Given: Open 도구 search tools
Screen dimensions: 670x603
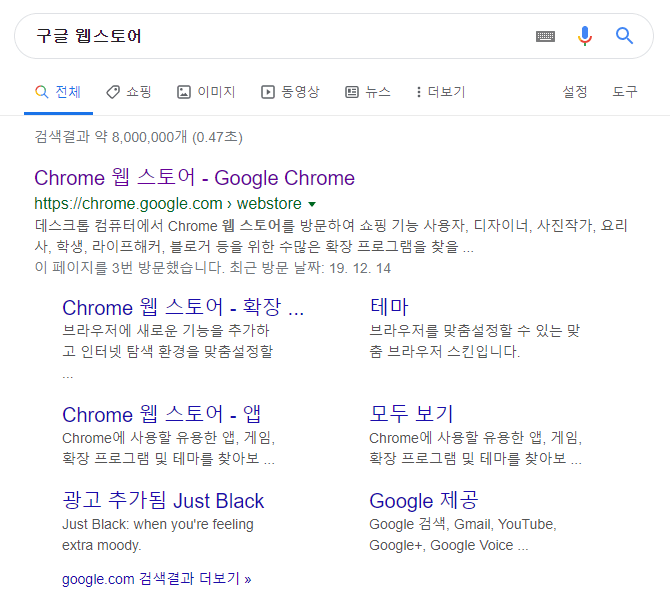Looking at the screenshot, I should (x=625, y=92).
